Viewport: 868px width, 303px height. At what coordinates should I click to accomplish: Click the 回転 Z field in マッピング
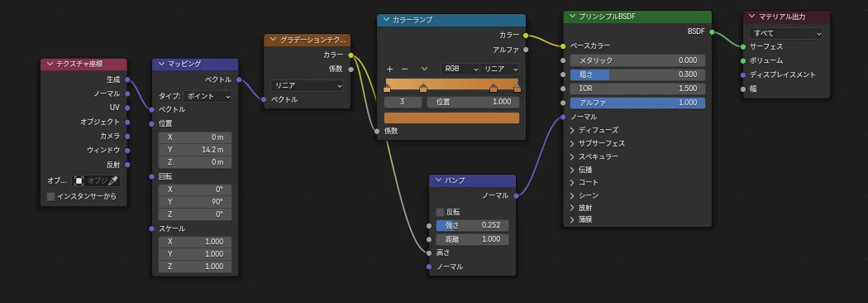pos(195,214)
